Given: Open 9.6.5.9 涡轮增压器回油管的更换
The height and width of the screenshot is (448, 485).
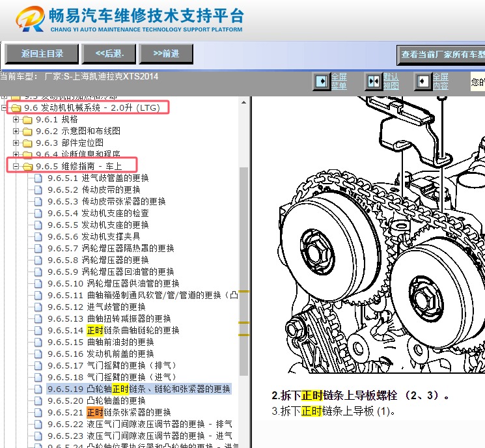Looking at the screenshot, I should pyautogui.click(x=111, y=272).
